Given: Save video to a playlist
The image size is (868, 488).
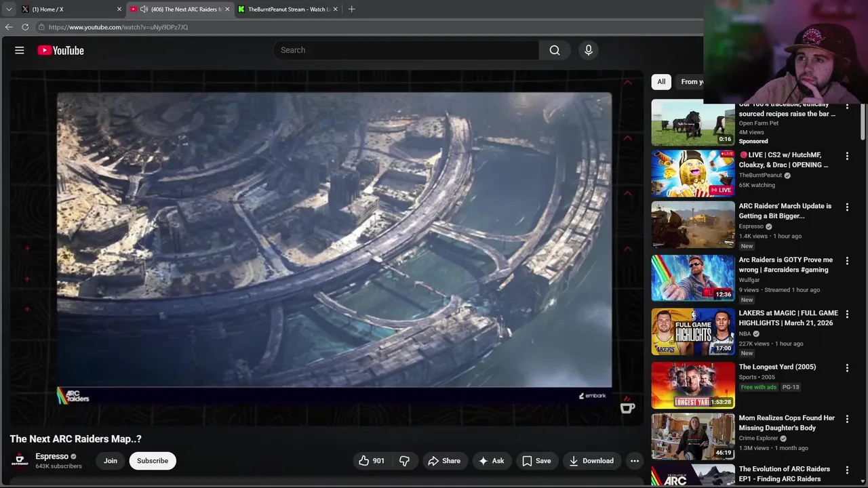Looking at the screenshot, I should click(536, 461).
